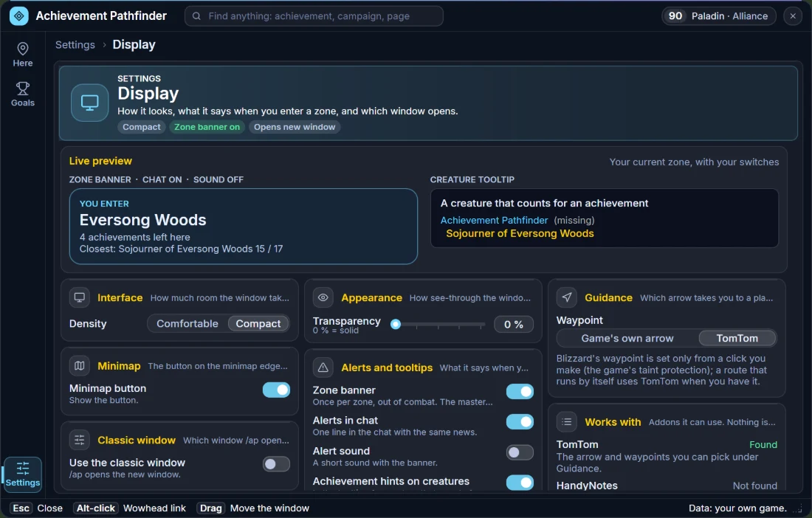Screen dimensions: 812x518
Task: Click the Interface section monitor icon
Action: pos(79,297)
